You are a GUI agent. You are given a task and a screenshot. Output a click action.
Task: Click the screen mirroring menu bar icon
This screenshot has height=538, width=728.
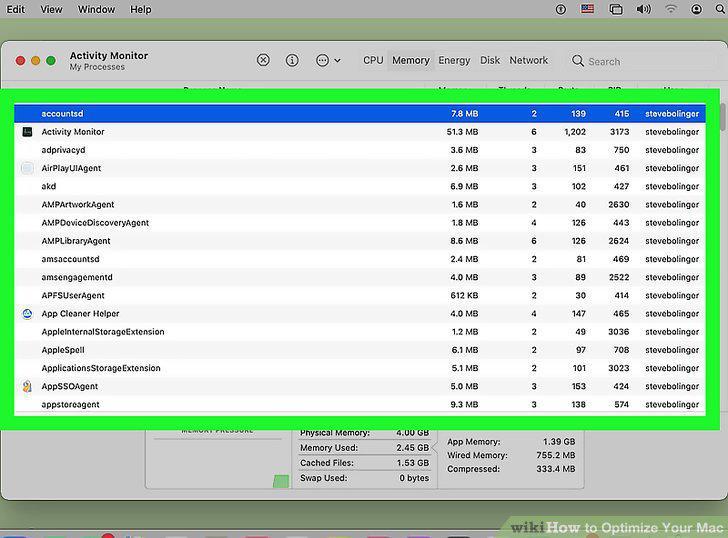(616, 9)
